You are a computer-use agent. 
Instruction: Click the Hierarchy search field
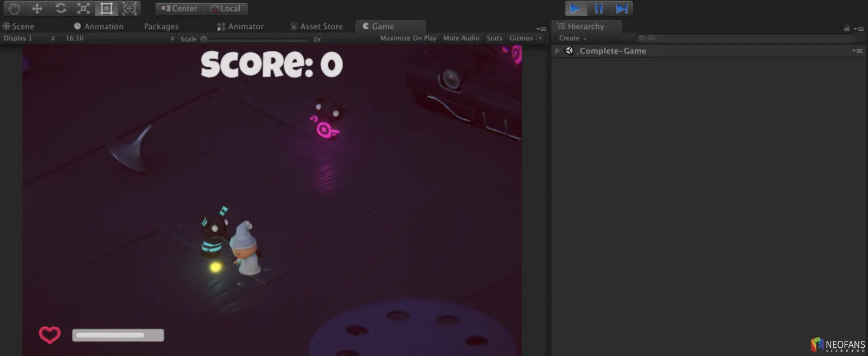(746, 38)
